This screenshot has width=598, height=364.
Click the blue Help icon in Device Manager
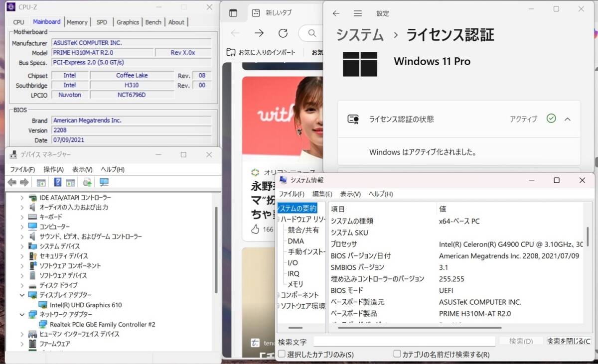58,182
